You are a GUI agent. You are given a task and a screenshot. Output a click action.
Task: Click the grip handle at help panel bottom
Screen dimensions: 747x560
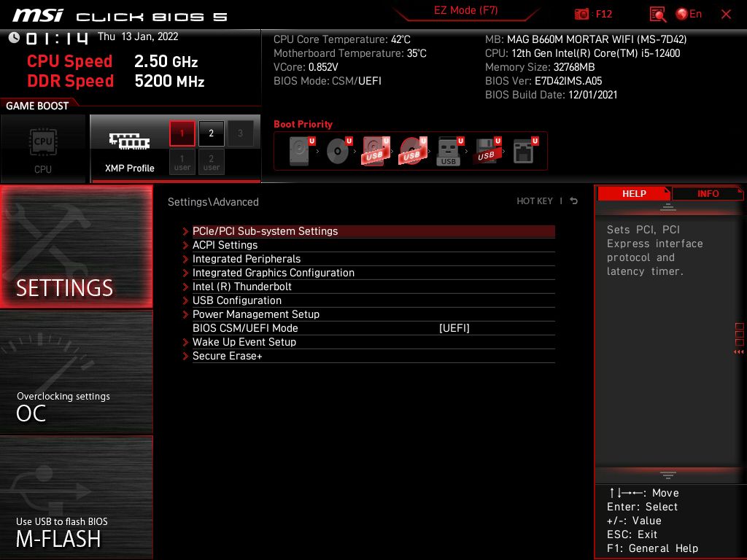pos(668,475)
